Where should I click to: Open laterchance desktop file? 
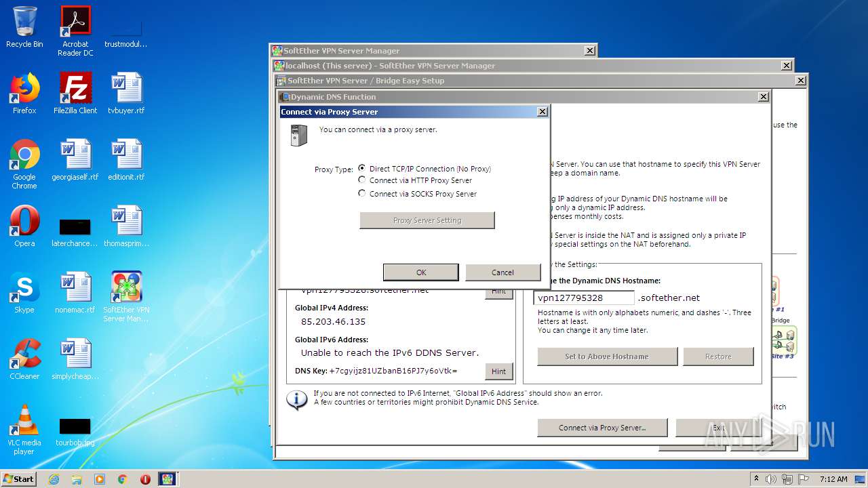click(75, 232)
